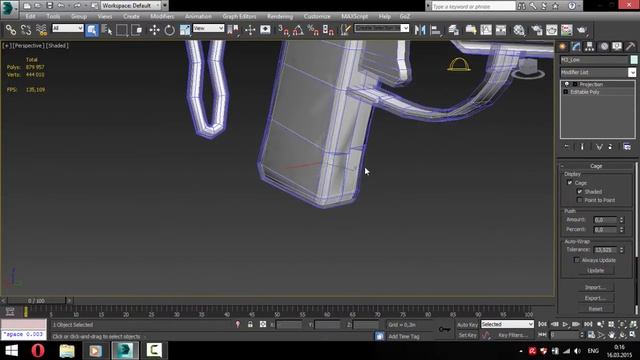Toggle Window/Crossing selection mode
Viewport: 640px width, 360px height.
(x=137, y=30)
